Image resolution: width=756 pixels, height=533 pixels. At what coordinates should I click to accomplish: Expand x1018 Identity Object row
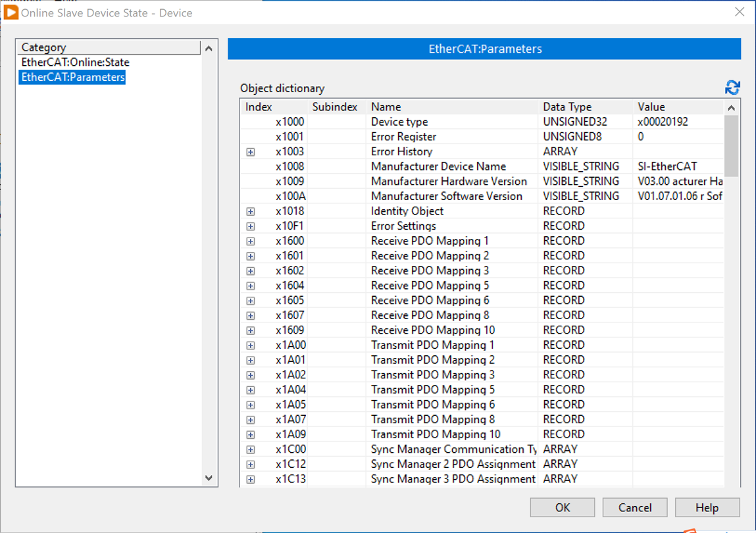point(251,211)
